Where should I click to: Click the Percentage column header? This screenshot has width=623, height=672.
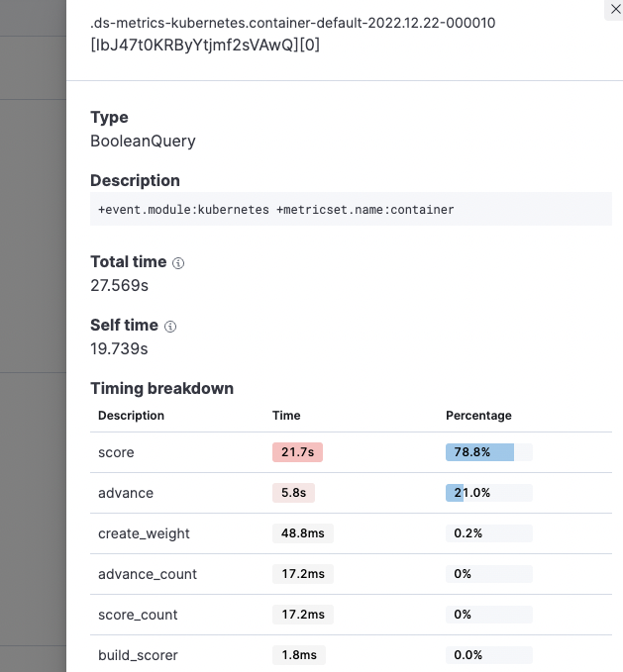[x=478, y=416]
